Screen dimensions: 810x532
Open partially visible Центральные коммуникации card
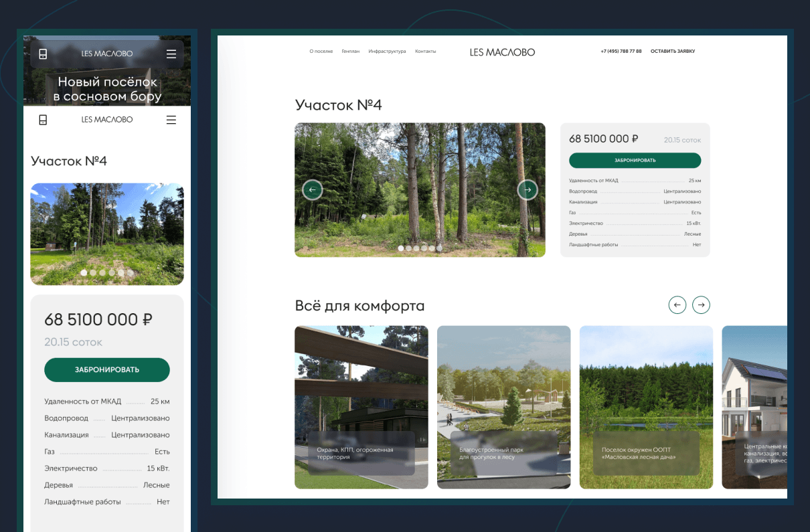(754, 407)
